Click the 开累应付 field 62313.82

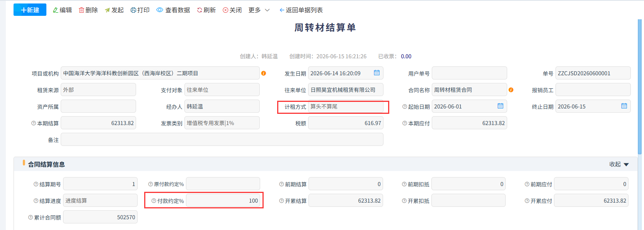click(591, 200)
